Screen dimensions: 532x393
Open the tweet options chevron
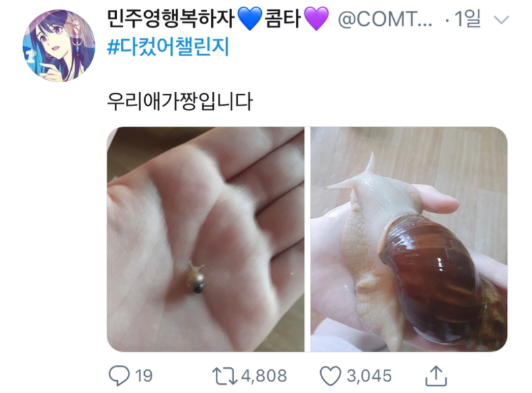pyautogui.click(x=502, y=20)
